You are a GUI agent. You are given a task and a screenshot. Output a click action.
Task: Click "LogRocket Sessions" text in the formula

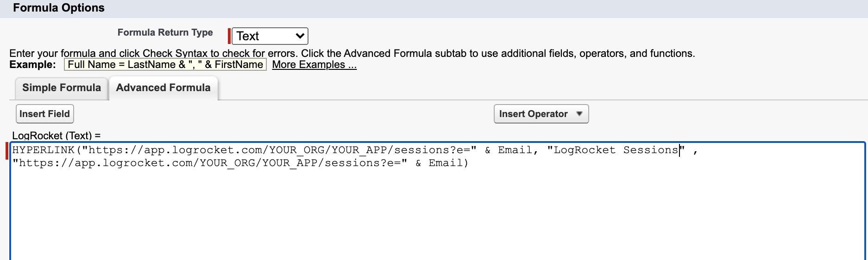616,150
